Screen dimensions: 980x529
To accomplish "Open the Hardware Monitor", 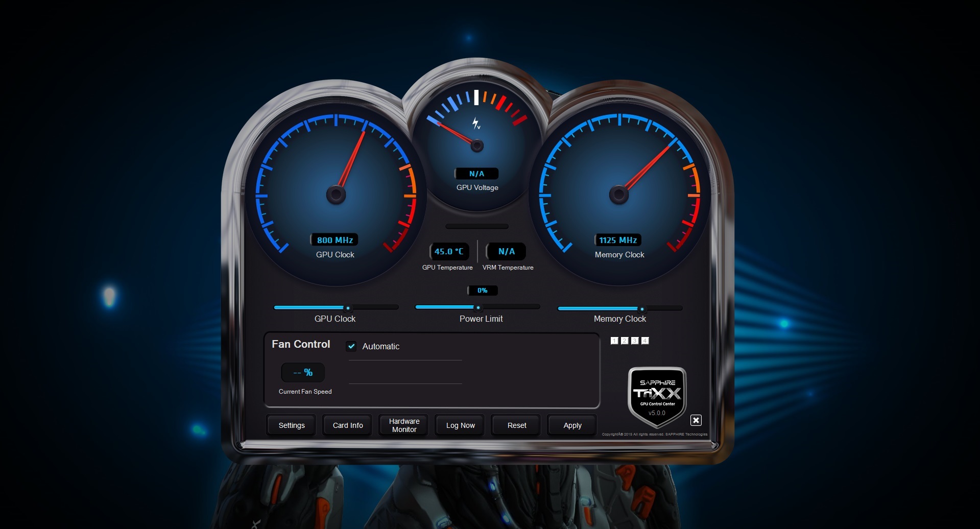I will (403, 425).
